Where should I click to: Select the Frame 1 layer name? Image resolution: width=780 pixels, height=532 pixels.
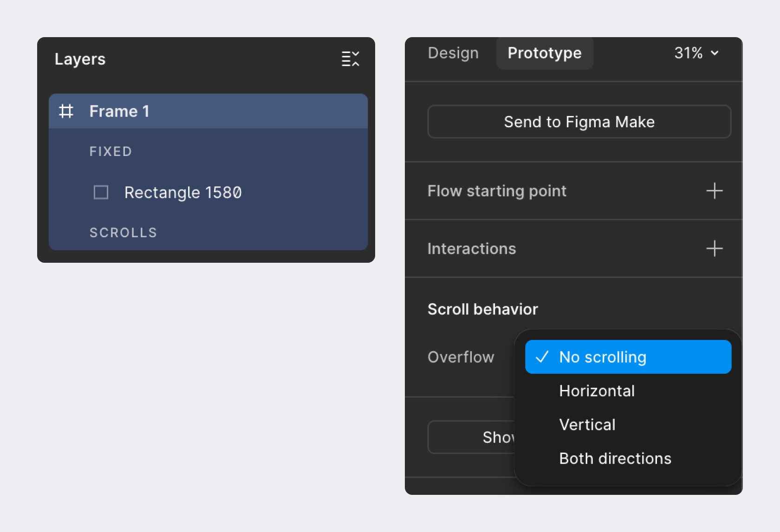(119, 111)
